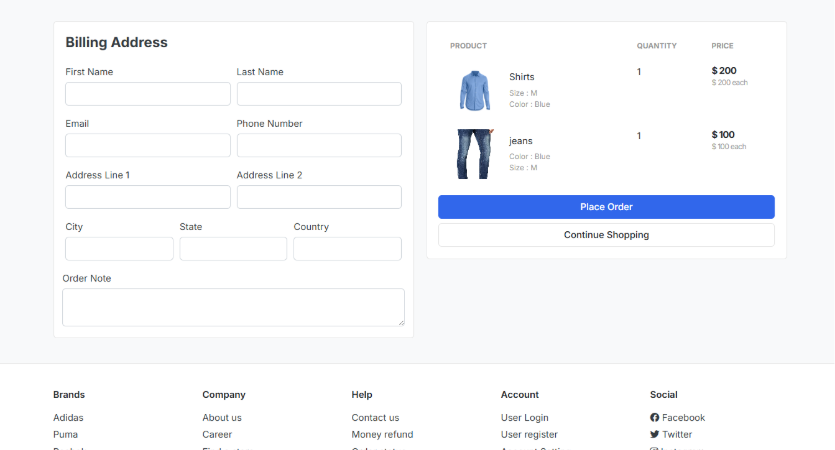Click the jeans product thumbnail

[x=474, y=154]
